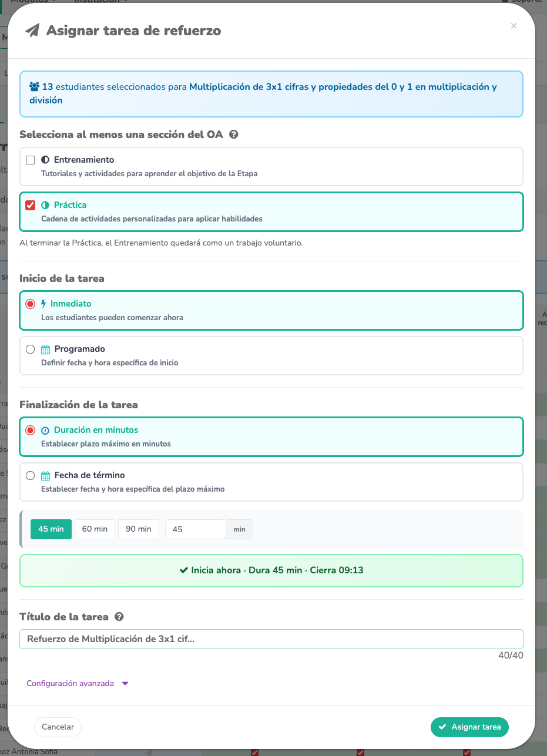Click the custom minutes input field
This screenshot has height=756, width=547.
pos(195,529)
